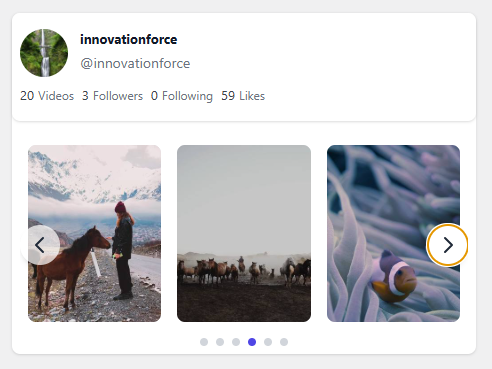Select the fifth carousel pagination dot

268,342
